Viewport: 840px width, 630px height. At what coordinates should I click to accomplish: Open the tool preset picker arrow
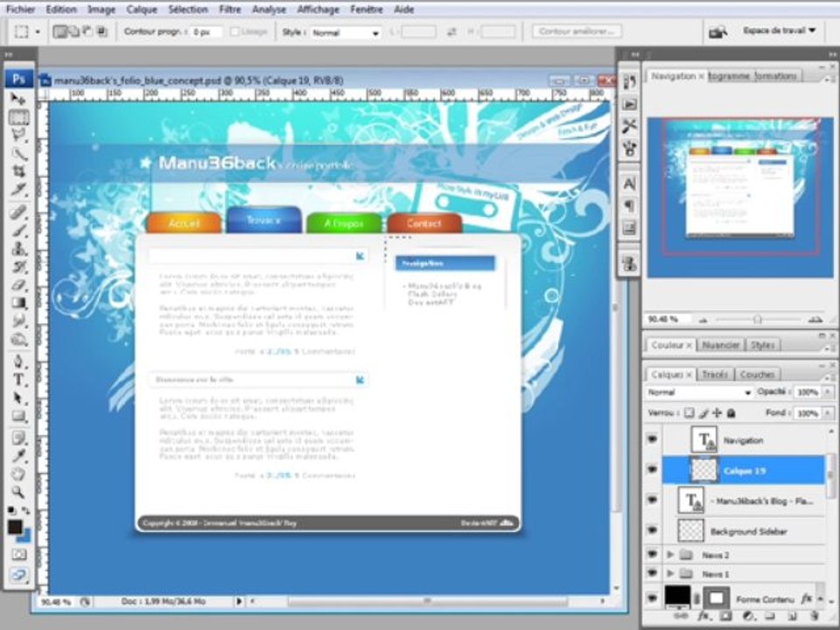(38, 32)
